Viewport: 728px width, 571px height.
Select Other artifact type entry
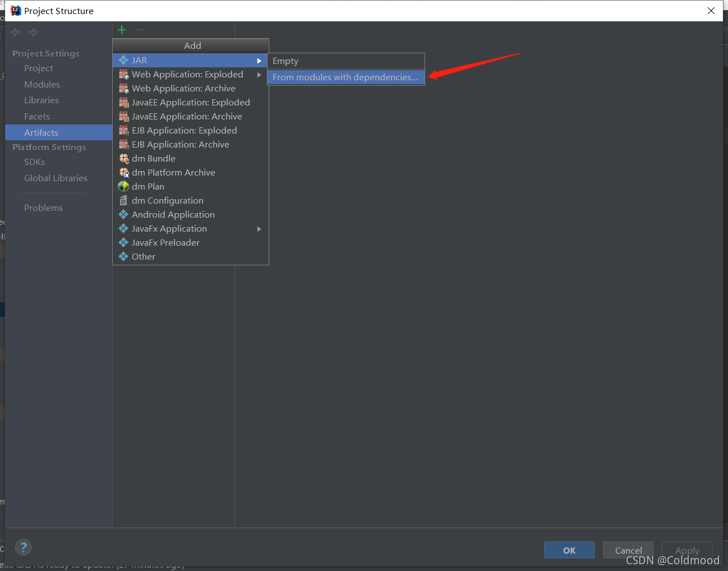point(191,256)
